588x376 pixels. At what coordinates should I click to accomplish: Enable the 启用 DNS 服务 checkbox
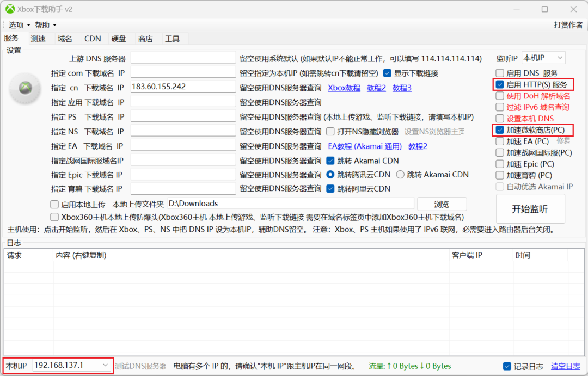pos(499,72)
